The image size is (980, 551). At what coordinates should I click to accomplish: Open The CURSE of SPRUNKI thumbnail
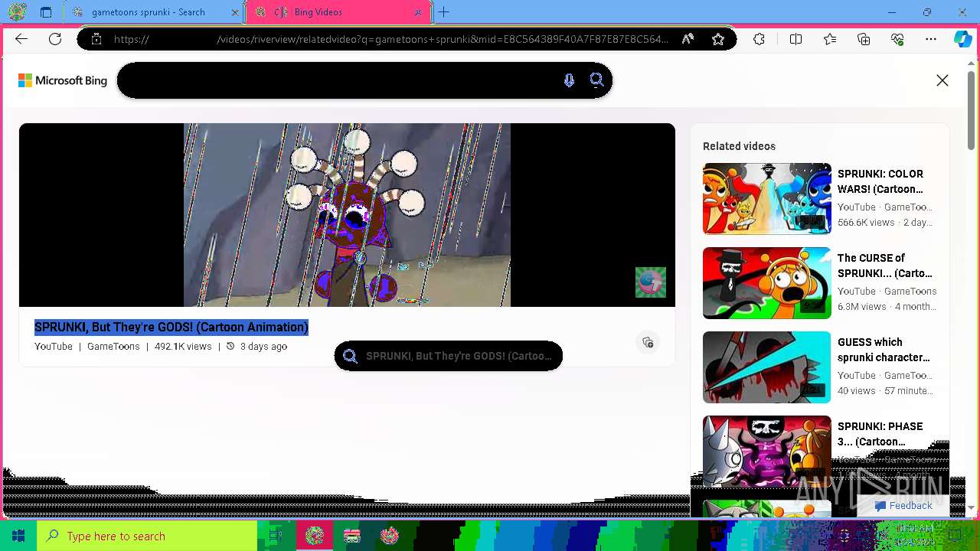coord(767,283)
